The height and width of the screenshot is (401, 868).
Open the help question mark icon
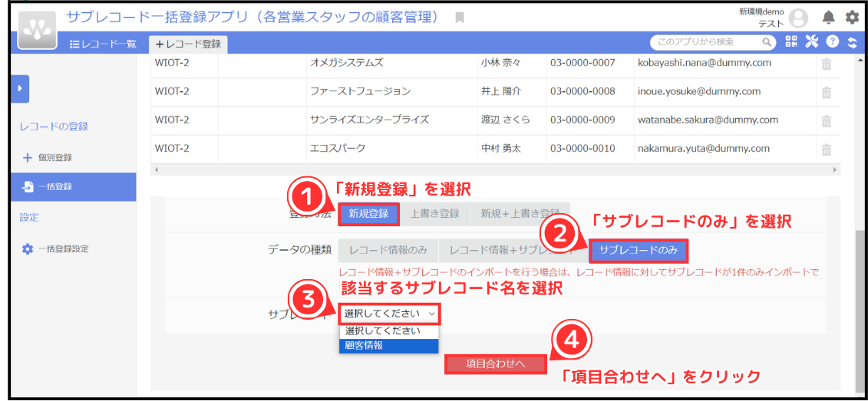pos(832,41)
